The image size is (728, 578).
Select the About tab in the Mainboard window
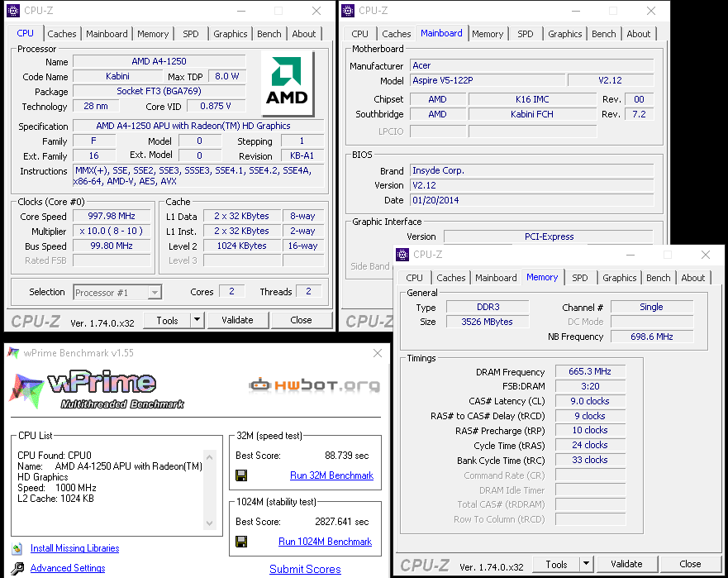(639, 34)
